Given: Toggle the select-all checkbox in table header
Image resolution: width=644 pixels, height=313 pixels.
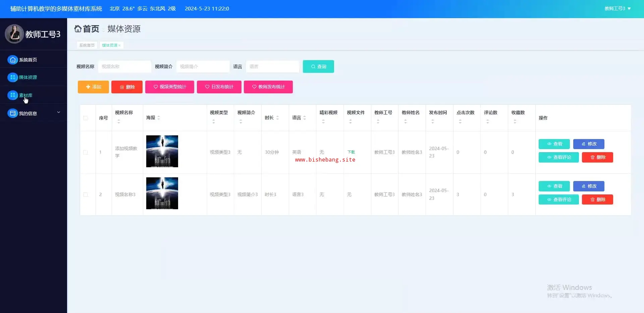Looking at the screenshot, I should pos(86,118).
